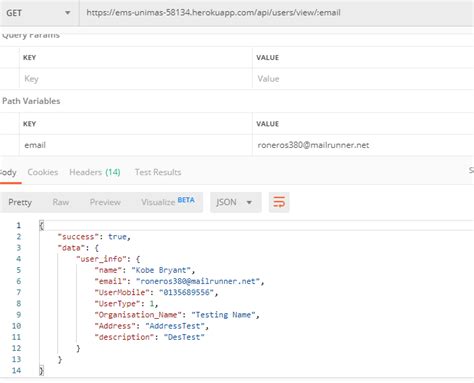The width and height of the screenshot is (474, 383).
Task: Click the Query Params Key field
Action: [x=136, y=79]
